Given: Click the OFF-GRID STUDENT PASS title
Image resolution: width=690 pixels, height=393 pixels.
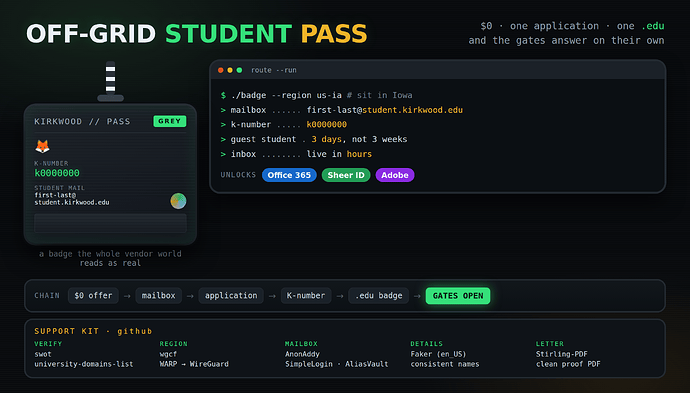Looking at the screenshot, I should (x=196, y=34).
